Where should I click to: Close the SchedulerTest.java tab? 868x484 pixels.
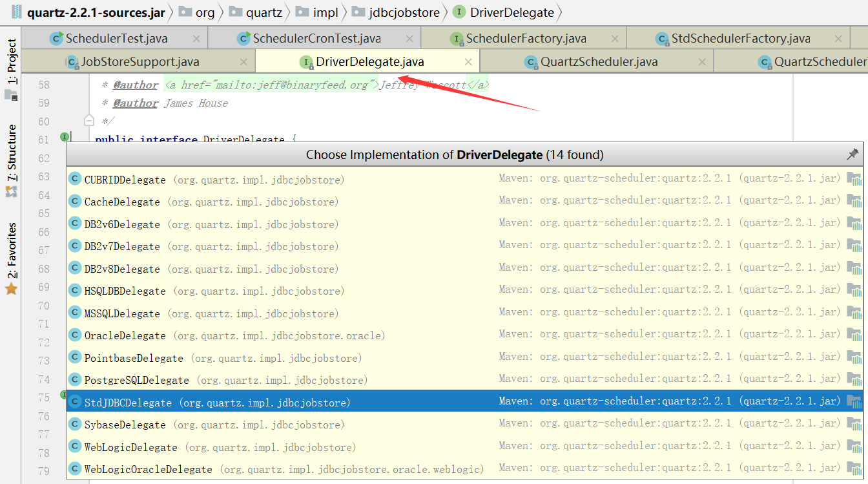pos(196,39)
